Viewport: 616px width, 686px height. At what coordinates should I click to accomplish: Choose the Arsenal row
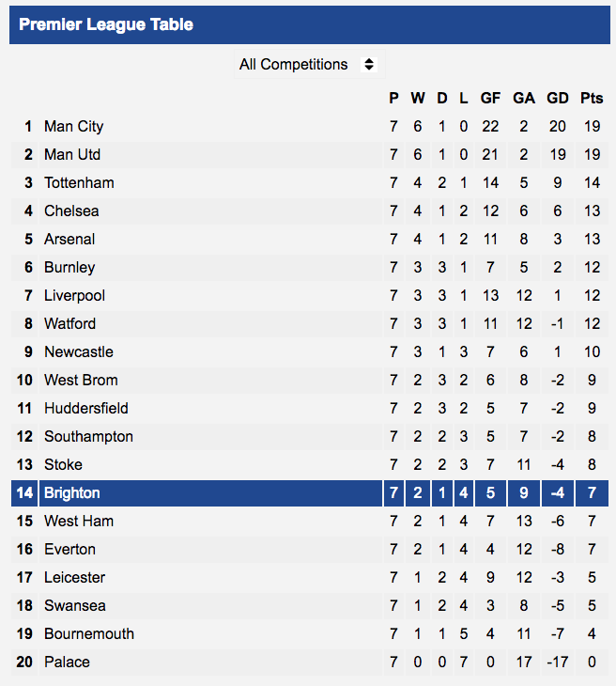pyautogui.click(x=310, y=240)
